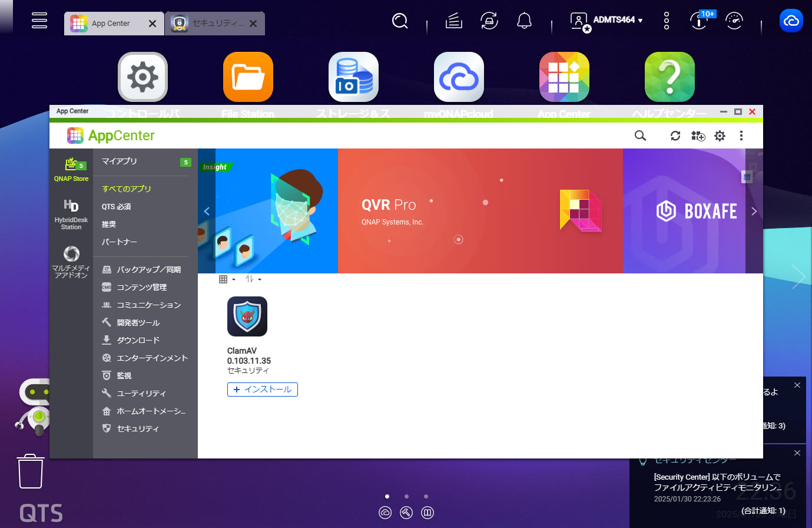812x528 pixels.
Task: Click the manual install app icon
Action: coord(698,136)
